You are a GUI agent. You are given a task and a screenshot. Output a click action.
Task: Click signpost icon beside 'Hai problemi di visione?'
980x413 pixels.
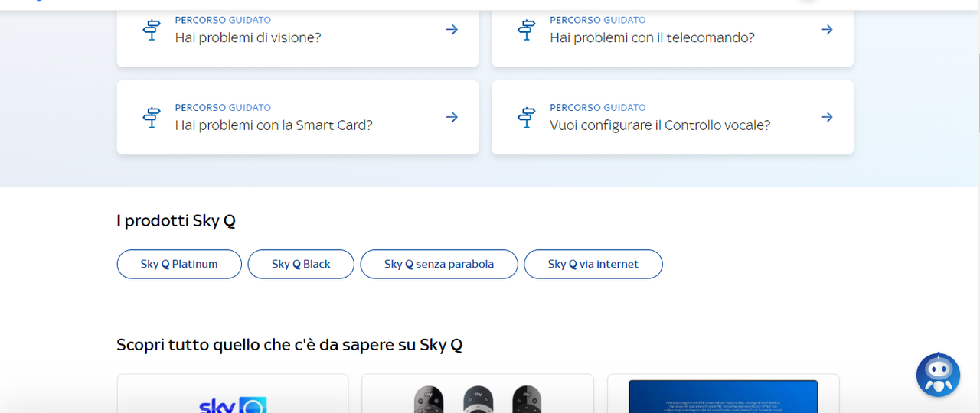click(152, 29)
